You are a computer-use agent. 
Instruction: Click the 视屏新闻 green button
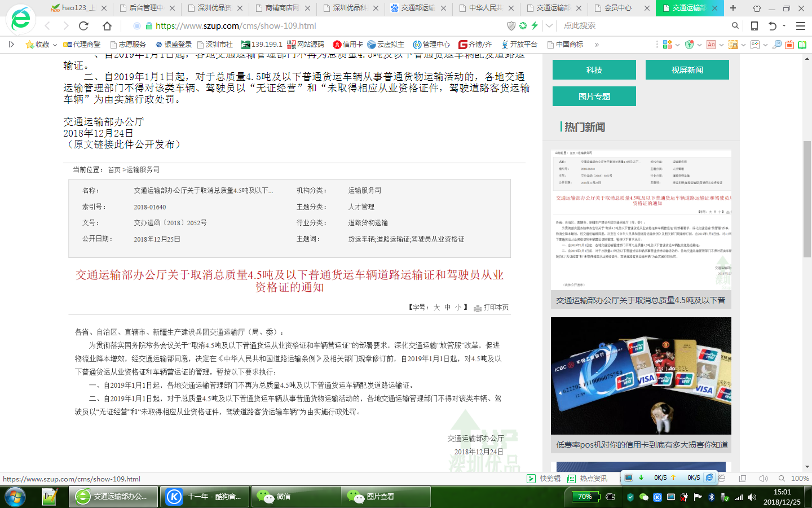[x=687, y=70]
